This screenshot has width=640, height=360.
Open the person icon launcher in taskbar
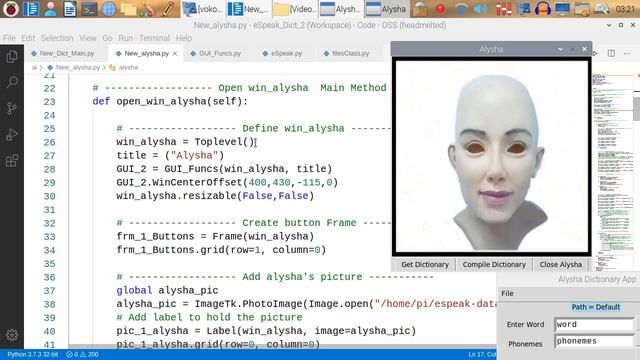click(x=50, y=9)
